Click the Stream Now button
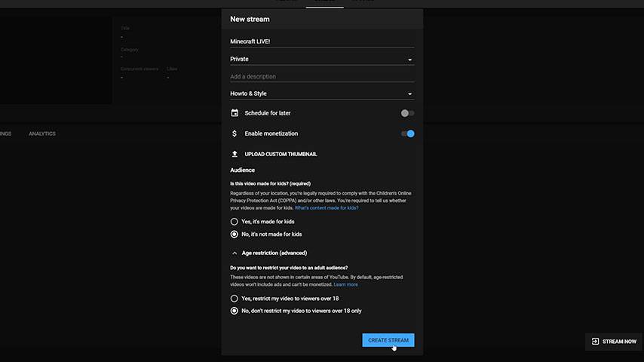The image size is (644, 362). click(614, 342)
